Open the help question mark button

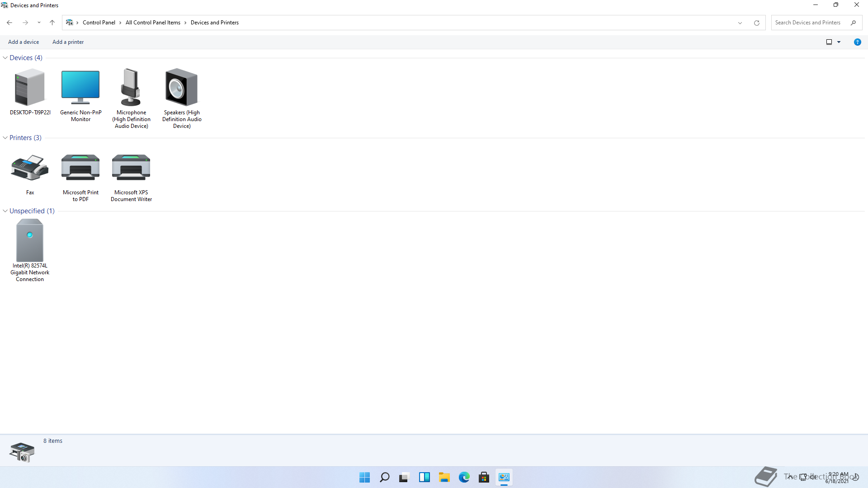coord(857,42)
